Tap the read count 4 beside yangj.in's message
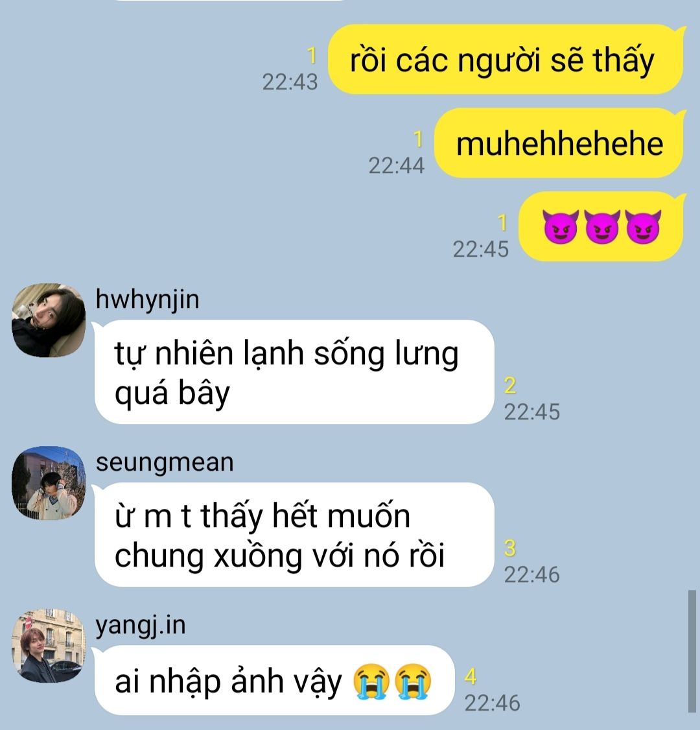 coord(471,676)
